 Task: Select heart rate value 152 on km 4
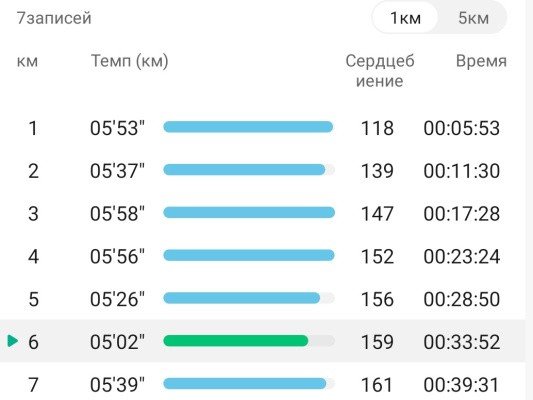[377, 256]
